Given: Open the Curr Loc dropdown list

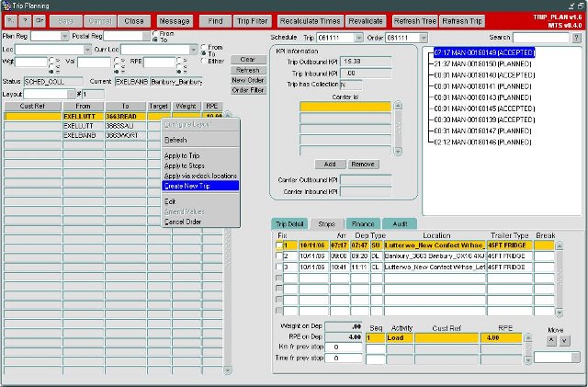Looking at the screenshot, I should point(193,50).
